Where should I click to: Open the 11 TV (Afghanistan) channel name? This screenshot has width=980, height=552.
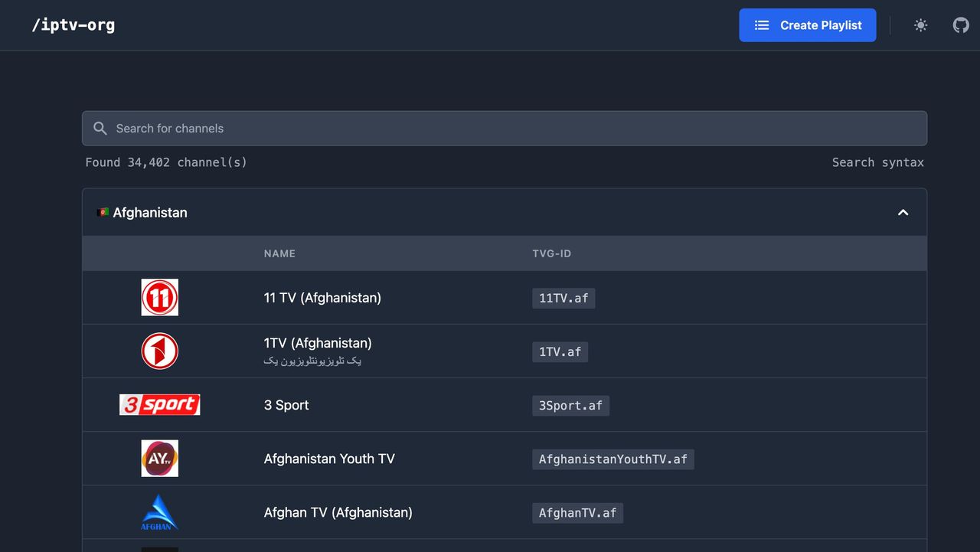click(322, 298)
